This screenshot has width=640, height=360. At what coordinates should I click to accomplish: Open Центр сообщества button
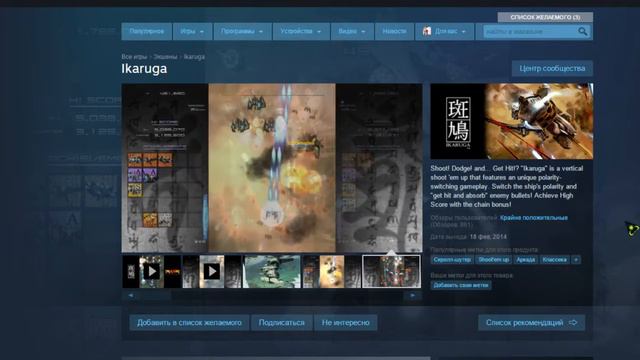(552, 69)
